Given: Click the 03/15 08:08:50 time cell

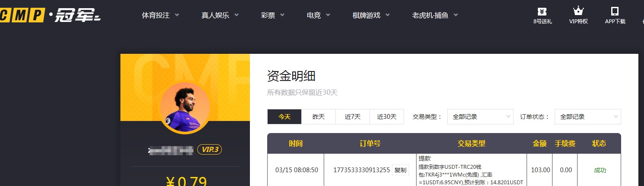Looking at the screenshot, I should click(x=297, y=170).
